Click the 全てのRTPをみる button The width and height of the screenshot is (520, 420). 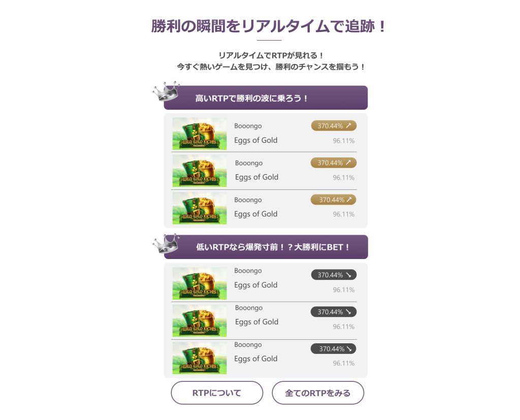coord(318,393)
